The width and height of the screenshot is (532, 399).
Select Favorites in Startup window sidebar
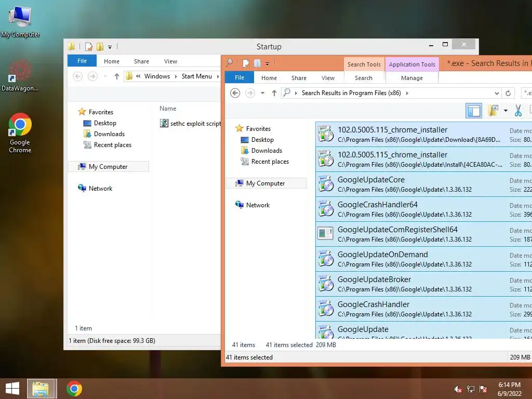coord(101,112)
